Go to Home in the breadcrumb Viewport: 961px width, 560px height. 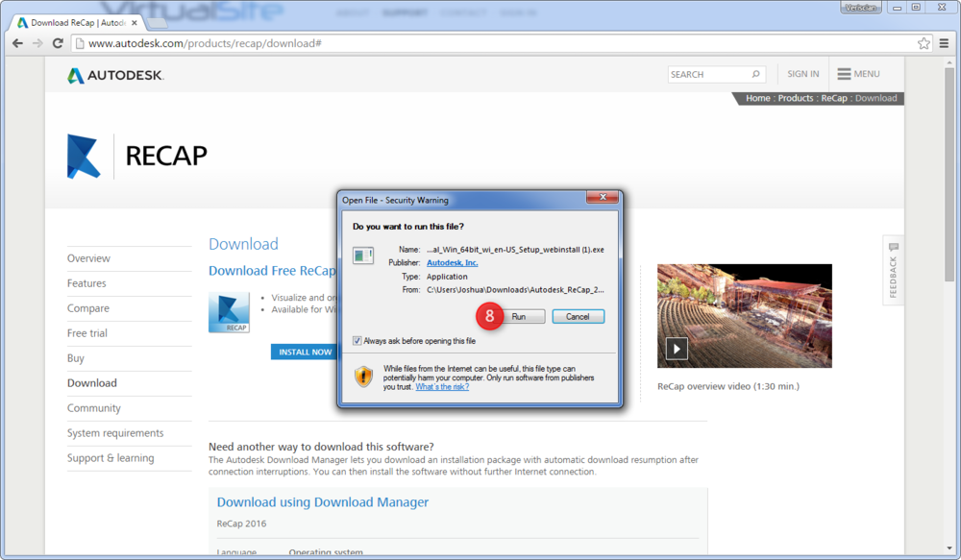point(758,98)
